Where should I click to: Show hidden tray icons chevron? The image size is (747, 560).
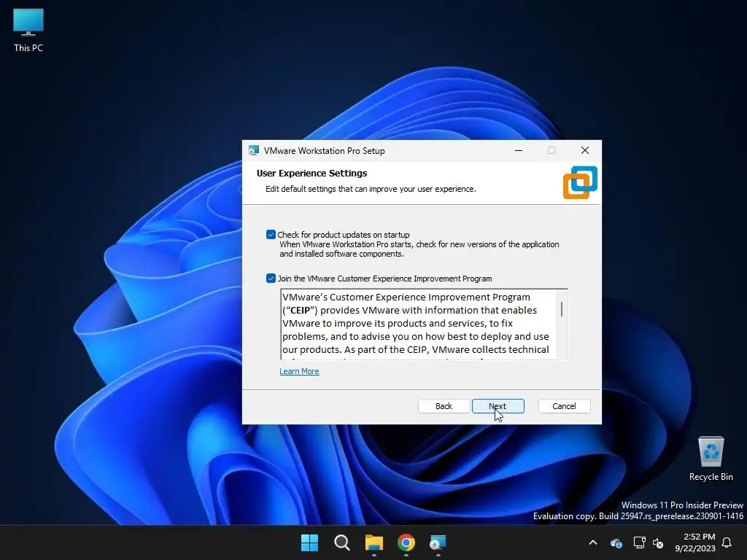(593, 542)
